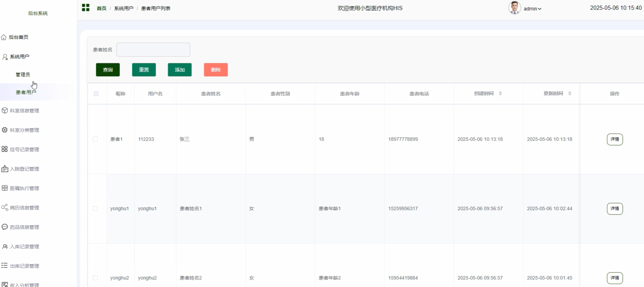Open the admin dropdown menu

(532, 9)
